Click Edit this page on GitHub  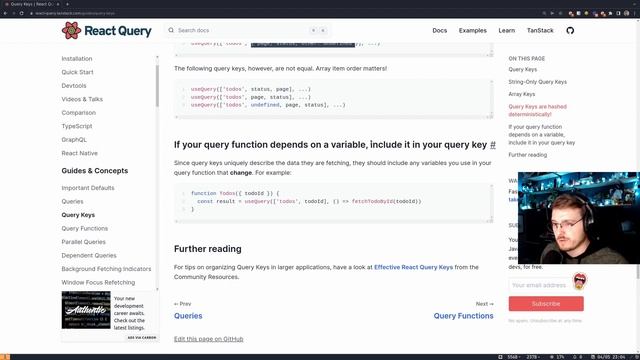click(x=209, y=339)
